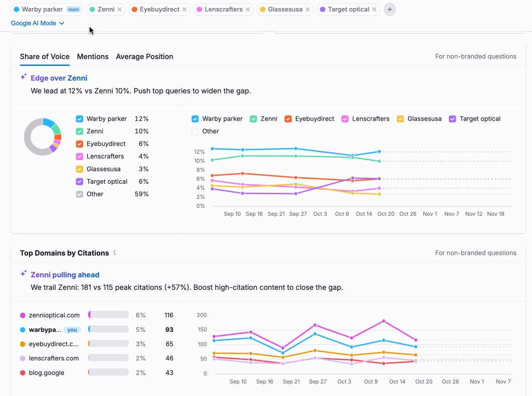Switch to the Mentions tab
This screenshot has width=532, height=396.
click(92, 57)
